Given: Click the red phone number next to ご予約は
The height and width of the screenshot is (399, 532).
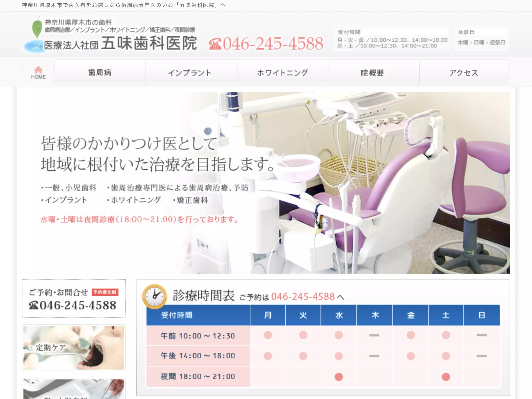Looking at the screenshot, I should click(x=303, y=296).
